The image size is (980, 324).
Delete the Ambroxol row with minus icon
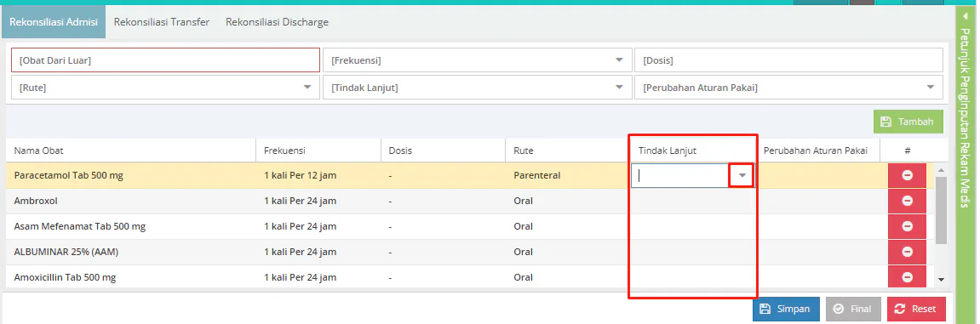pos(907,201)
